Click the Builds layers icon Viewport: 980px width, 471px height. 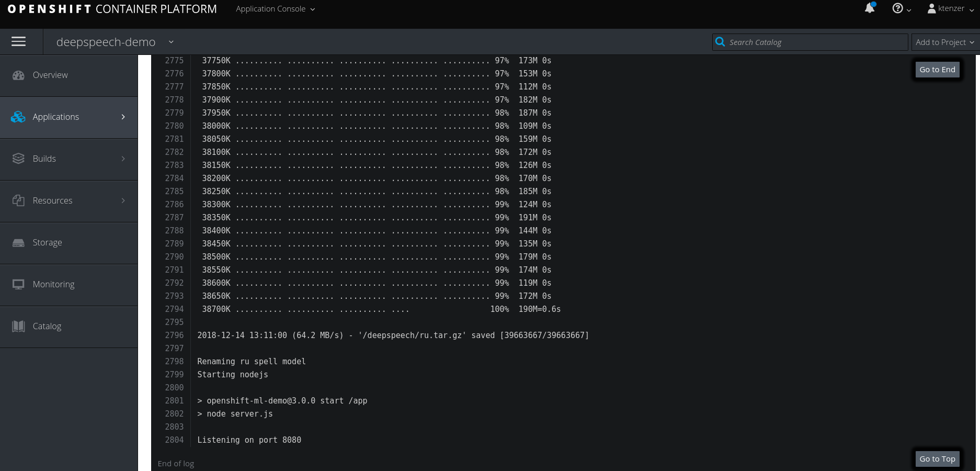click(x=18, y=159)
